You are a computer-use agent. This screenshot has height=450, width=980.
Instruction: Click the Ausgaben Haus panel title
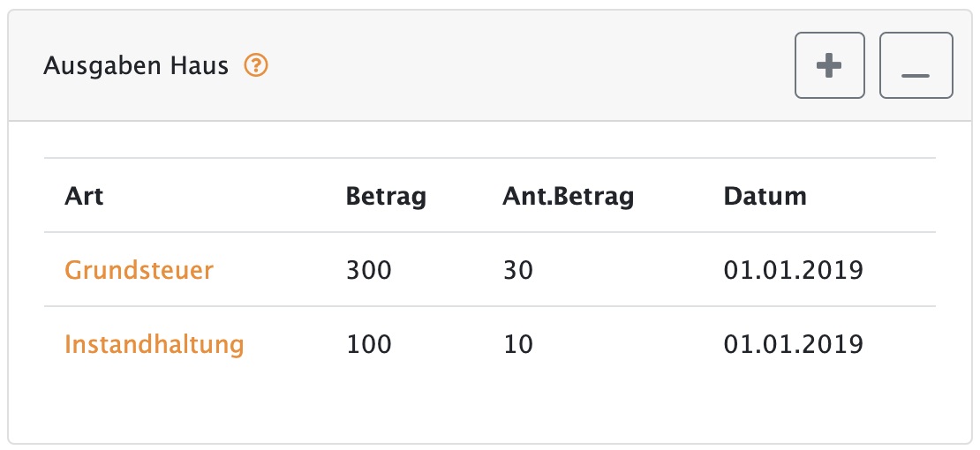[x=136, y=65]
